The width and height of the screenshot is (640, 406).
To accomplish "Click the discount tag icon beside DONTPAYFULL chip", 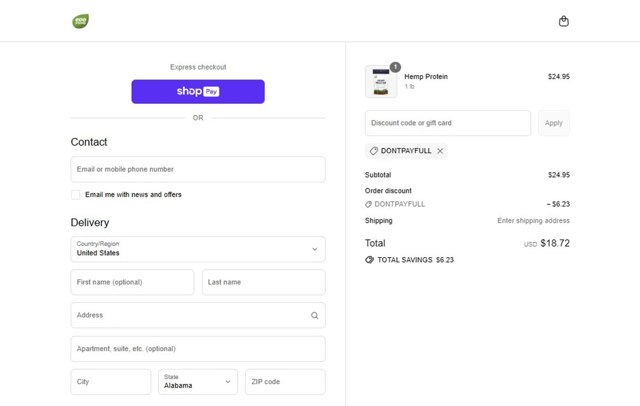I will 373,151.
